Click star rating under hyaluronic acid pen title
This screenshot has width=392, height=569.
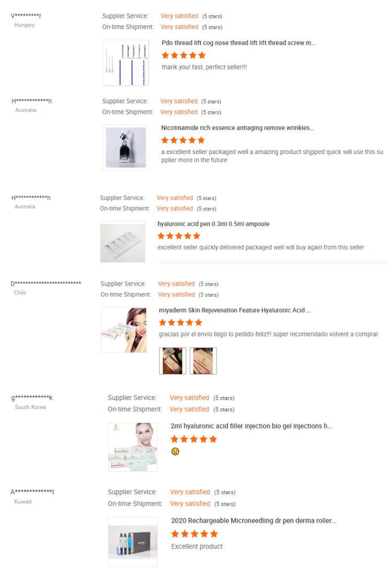179,236
